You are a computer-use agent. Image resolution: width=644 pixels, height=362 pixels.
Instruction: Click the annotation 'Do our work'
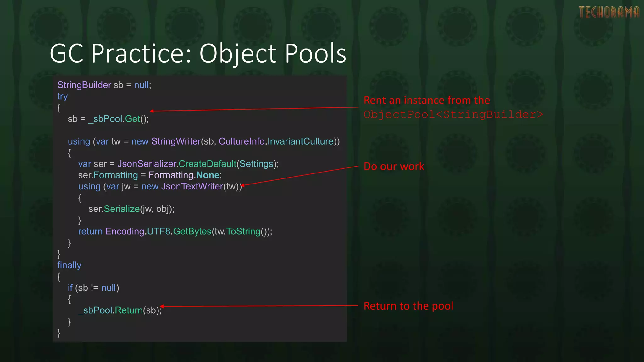click(394, 166)
